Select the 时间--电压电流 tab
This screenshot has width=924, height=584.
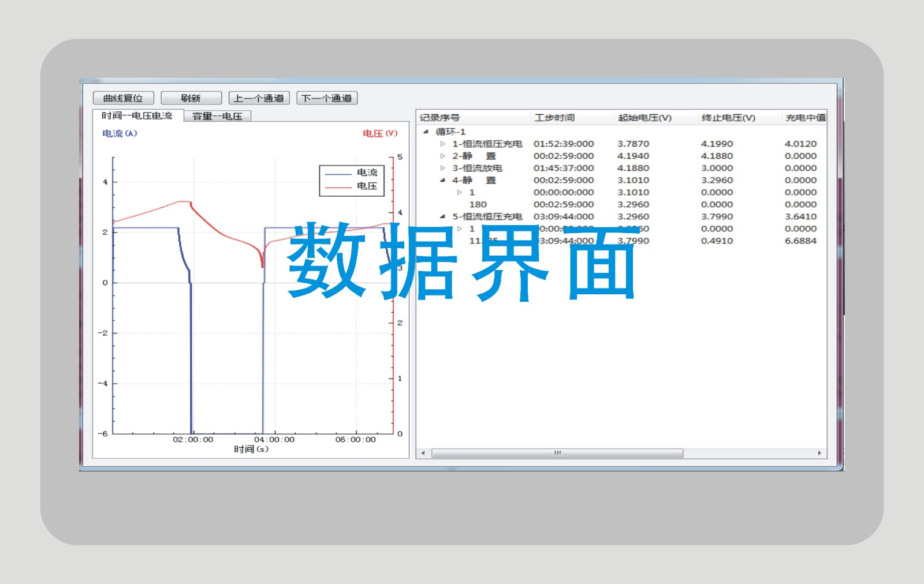click(137, 116)
